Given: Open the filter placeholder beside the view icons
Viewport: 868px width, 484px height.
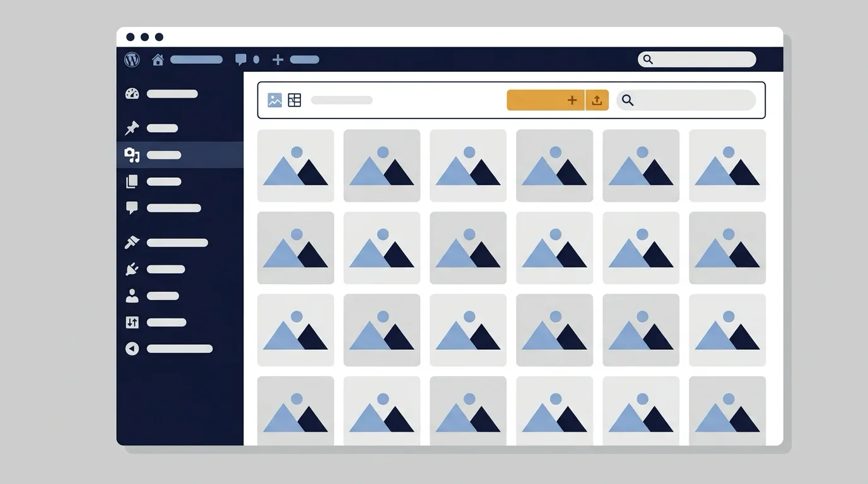Looking at the screenshot, I should 342,100.
